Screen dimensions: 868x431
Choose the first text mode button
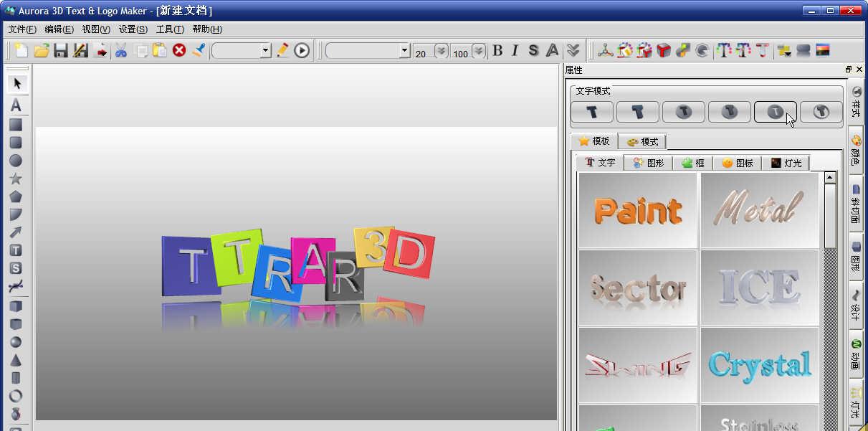592,112
